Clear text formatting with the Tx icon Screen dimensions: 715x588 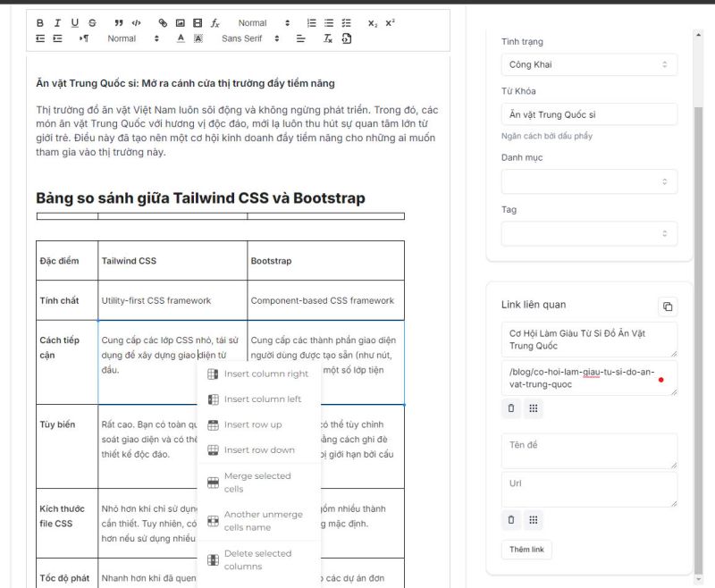click(x=328, y=39)
